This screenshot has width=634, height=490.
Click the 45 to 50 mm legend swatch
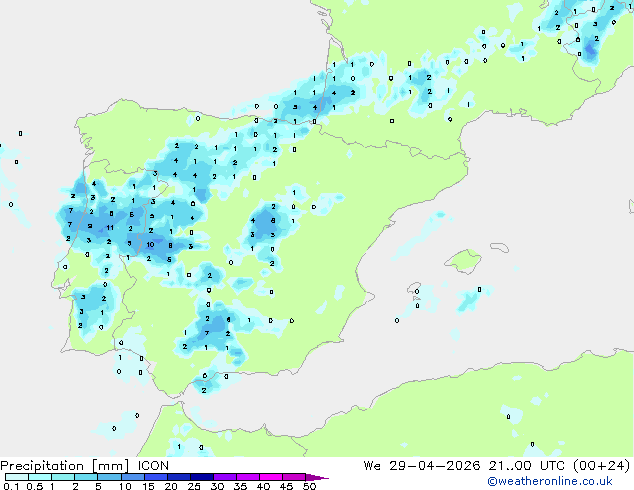pos(294,477)
